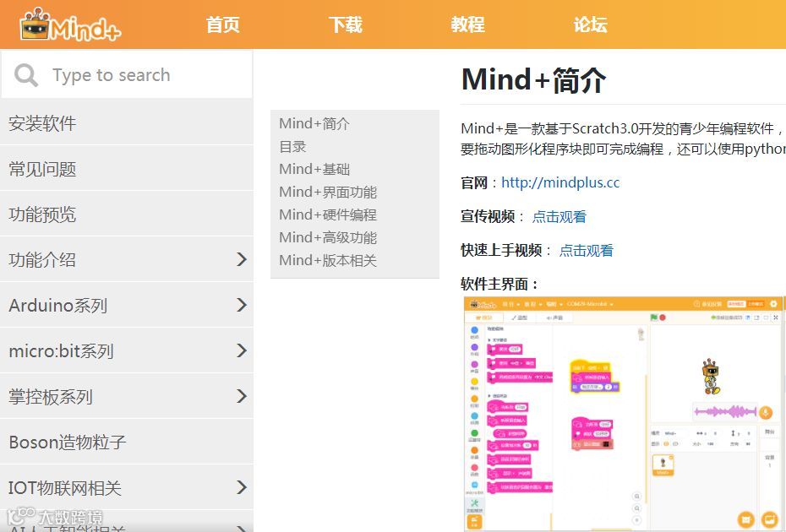Jump to Mind+简介 in table of contents
Viewport: 786px width, 532px height.
[314, 123]
